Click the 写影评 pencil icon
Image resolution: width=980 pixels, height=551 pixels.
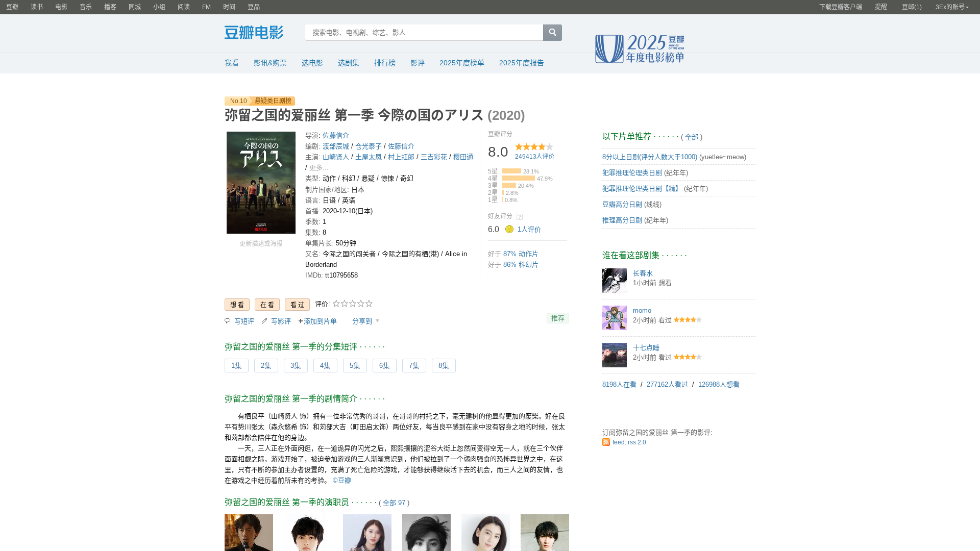[264, 321]
